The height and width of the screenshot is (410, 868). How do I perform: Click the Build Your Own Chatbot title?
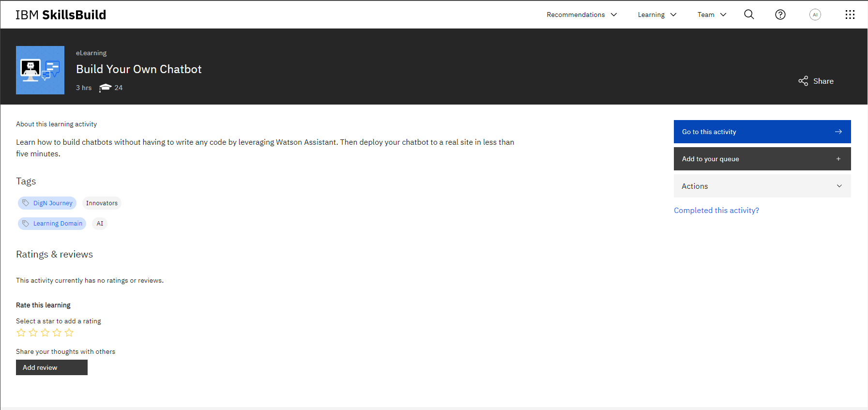point(138,69)
